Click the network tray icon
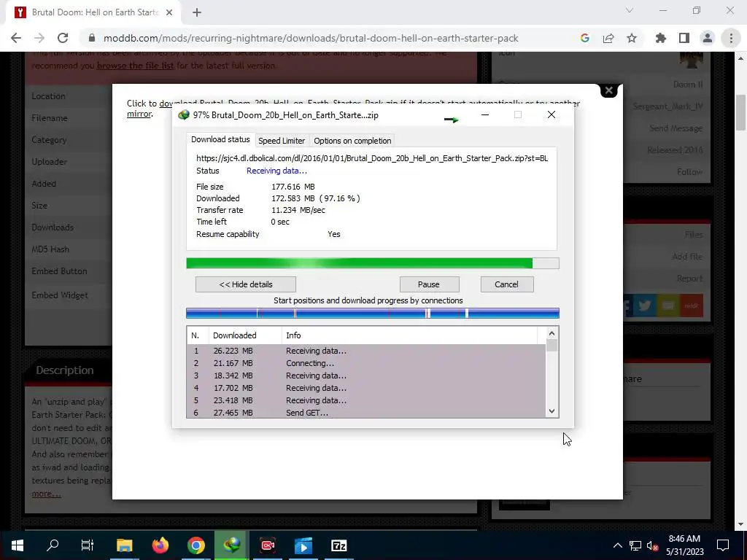 [x=635, y=545]
